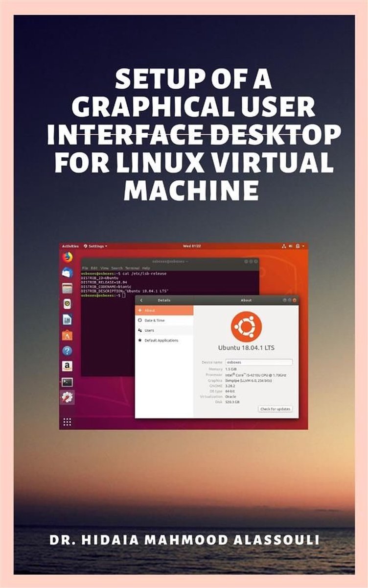Open the Files manager dock icon

point(67,288)
